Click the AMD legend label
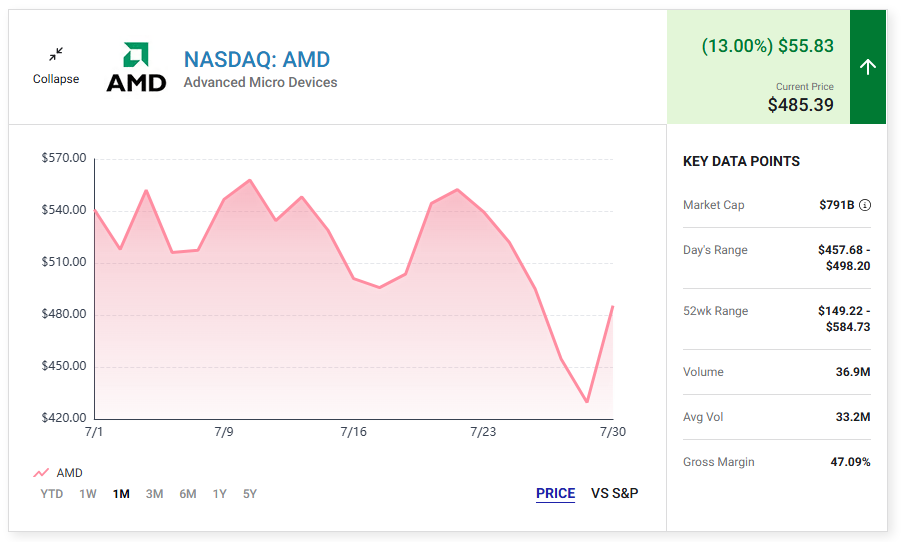The height and width of the screenshot is (542, 901). coord(70,473)
